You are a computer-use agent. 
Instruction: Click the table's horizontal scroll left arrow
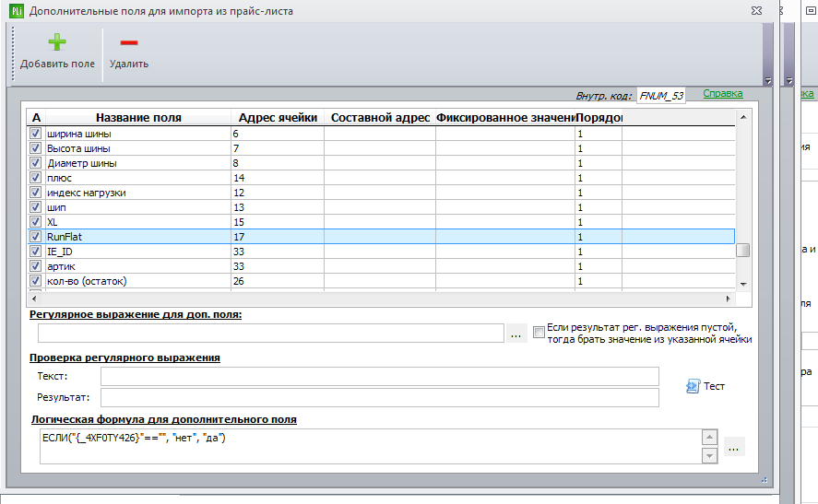34,299
